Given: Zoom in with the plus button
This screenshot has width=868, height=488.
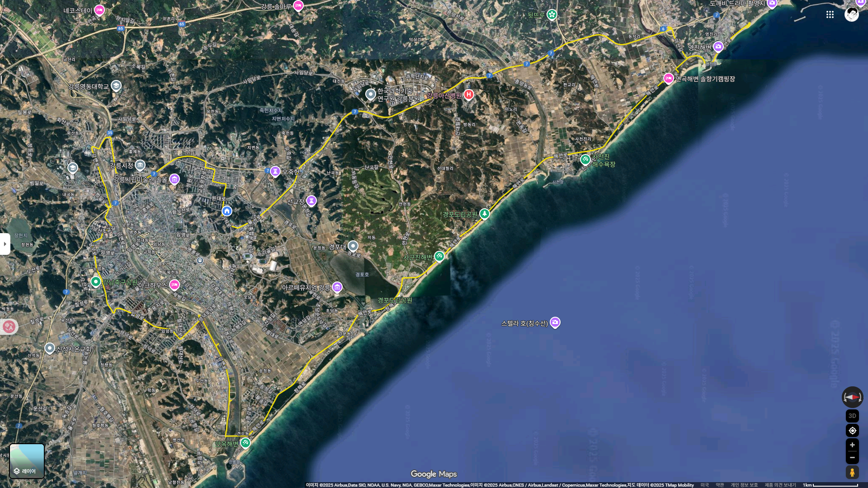Looking at the screenshot, I should [x=852, y=445].
